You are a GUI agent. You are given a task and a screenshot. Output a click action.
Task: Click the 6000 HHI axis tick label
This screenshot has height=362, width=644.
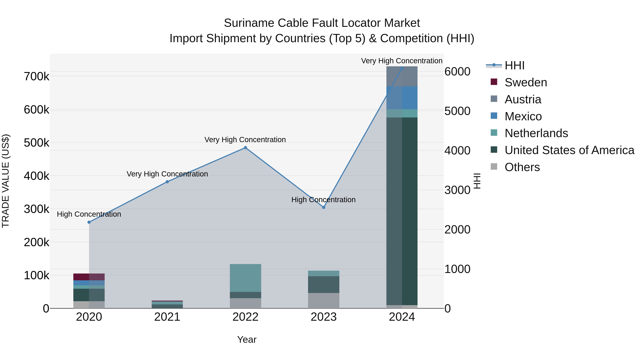click(457, 72)
